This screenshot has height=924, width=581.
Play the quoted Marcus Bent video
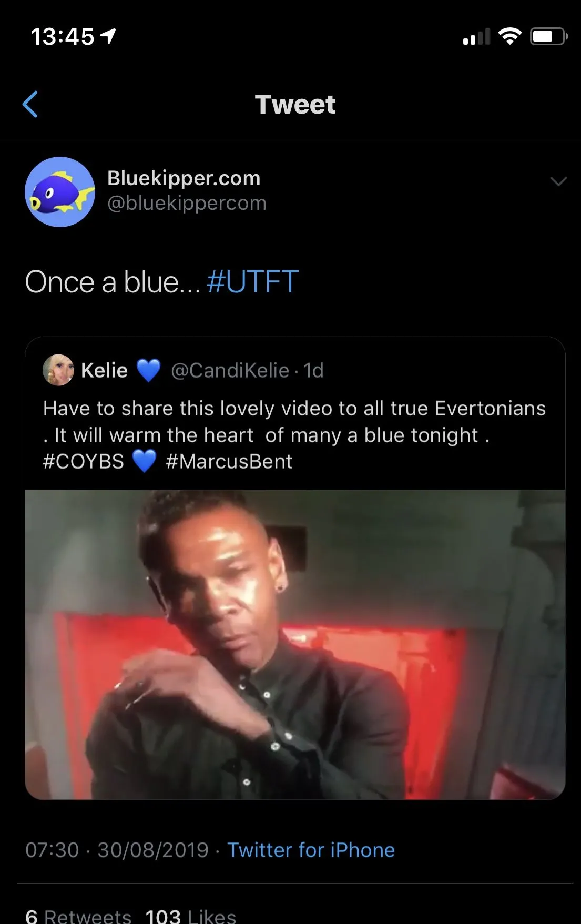tap(295, 645)
